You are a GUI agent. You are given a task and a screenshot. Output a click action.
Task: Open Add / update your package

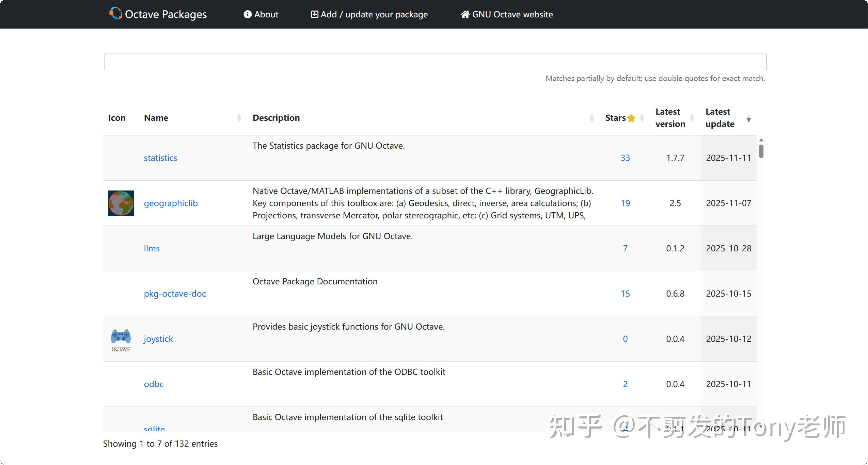tap(369, 14)
